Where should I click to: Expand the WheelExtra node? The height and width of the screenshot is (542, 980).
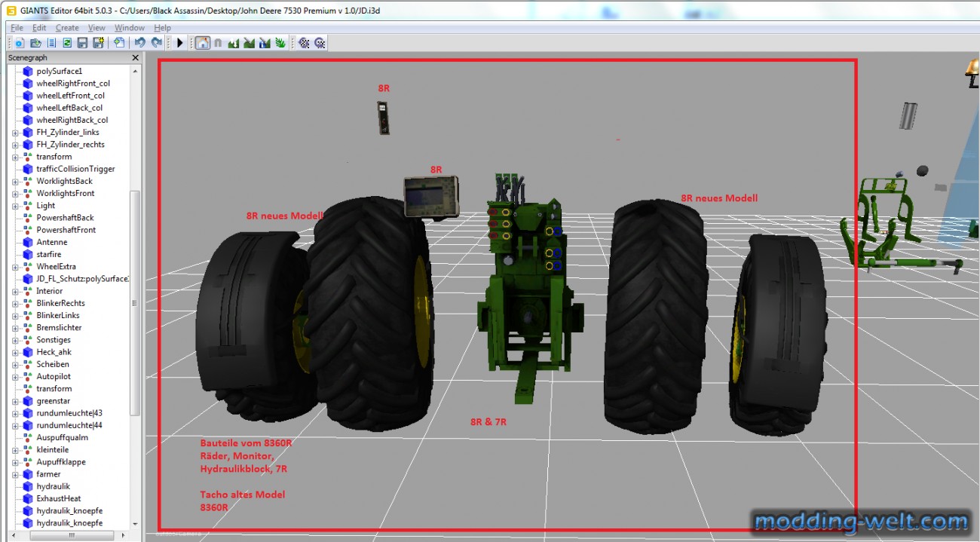[15, 267]
